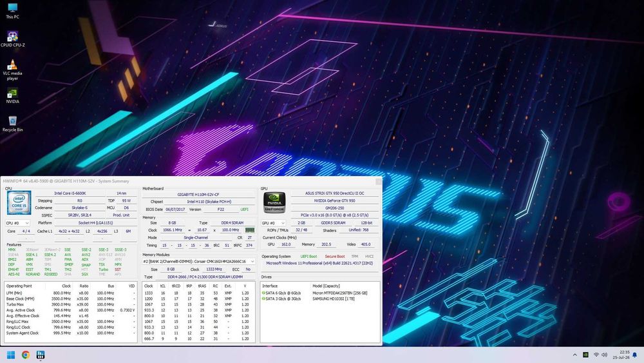Click the 1333 clock row in timings table
Viewport: 644px width, 363px height.
pyautogui.click(x=198, y=293)
